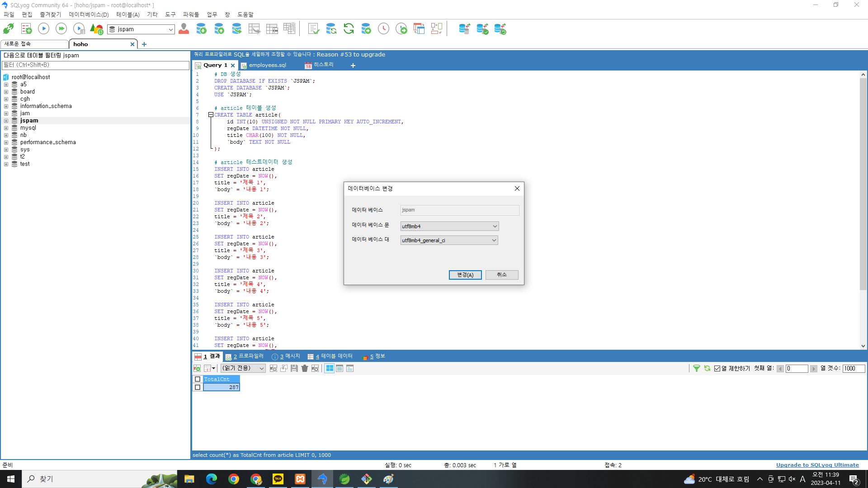Check the TotalCnt header checkbox
Viewport: 868px width, 488px height.
tap(198, 379)
